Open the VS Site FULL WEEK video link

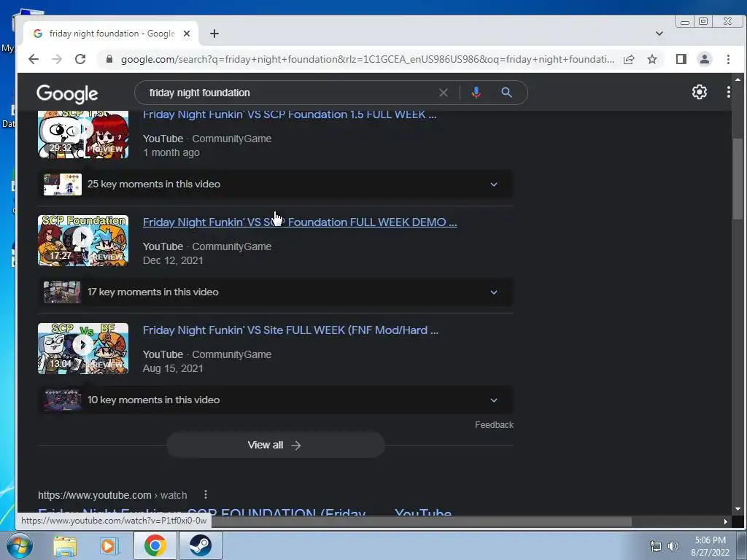pyautogui.click(x=290, y=330)
